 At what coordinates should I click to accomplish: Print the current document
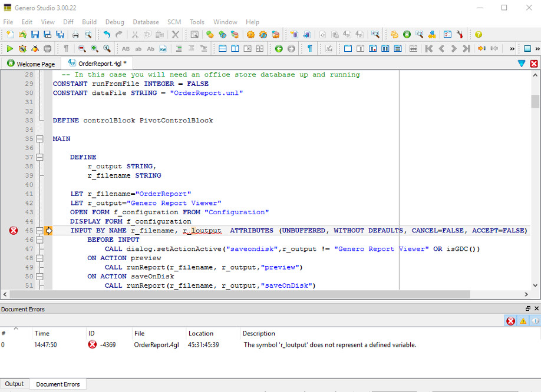coord(74,34)
